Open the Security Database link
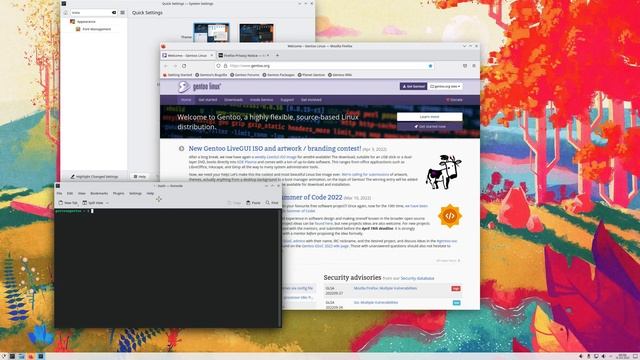 (417, 278)
